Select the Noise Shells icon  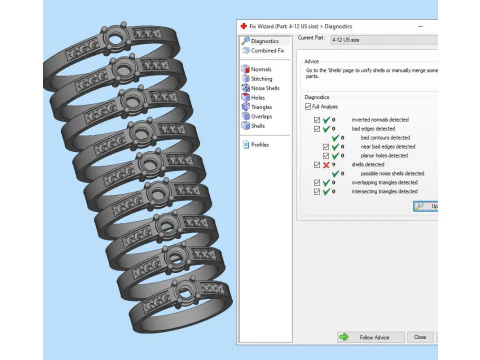coord(246,88)
